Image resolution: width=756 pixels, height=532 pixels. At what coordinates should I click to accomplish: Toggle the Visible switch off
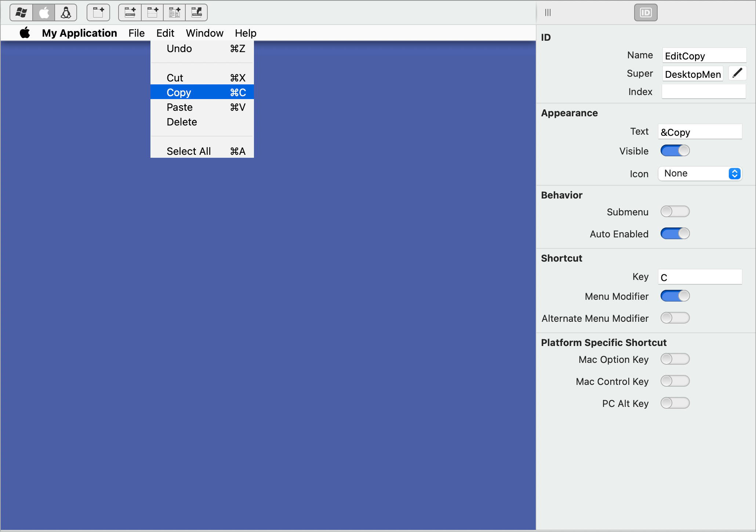pos(675,151)
